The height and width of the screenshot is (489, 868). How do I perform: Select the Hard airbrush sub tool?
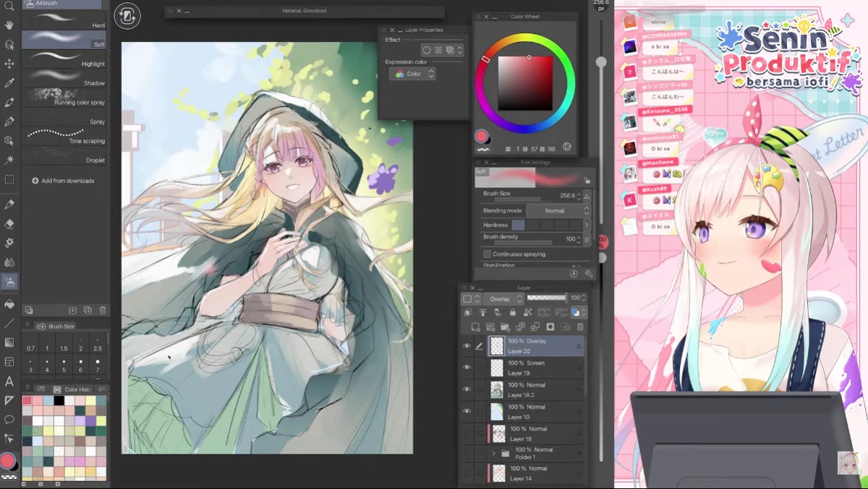pyautogui.click(x=64, y=20)
